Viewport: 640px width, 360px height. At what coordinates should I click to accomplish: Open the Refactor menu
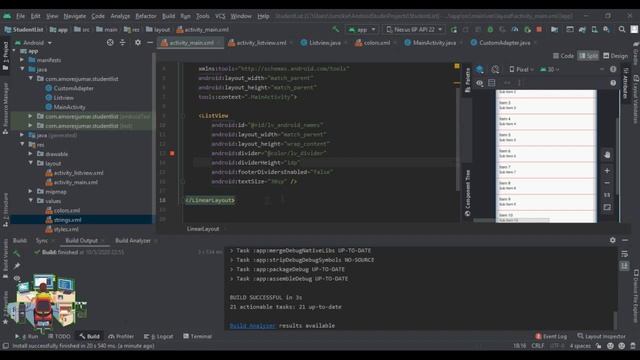(x=146, y=16)
